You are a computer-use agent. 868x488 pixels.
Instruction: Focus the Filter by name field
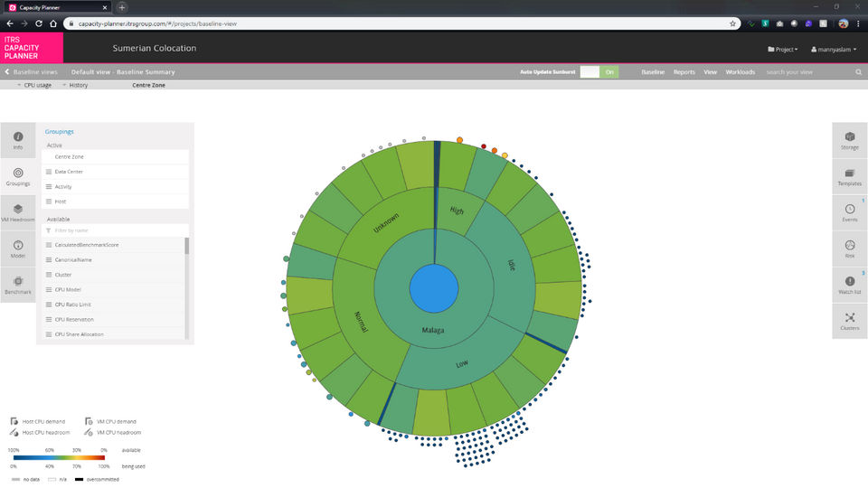point(115,230)
